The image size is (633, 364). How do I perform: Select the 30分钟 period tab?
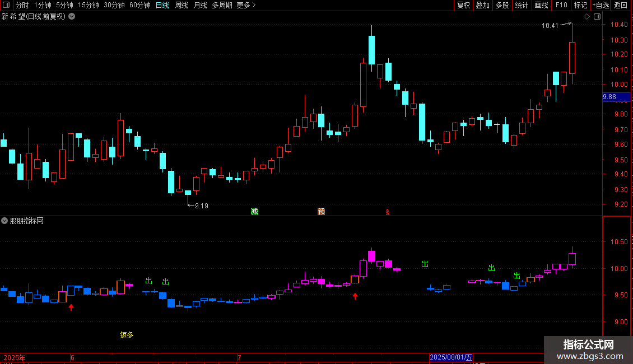click(x=114, y=5)
